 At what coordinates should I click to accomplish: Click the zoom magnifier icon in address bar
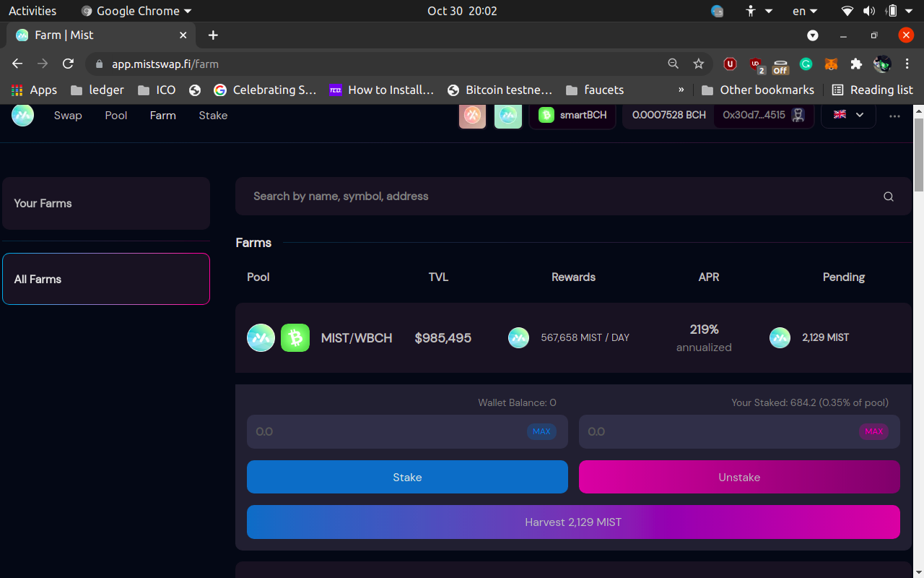point(674,64)
